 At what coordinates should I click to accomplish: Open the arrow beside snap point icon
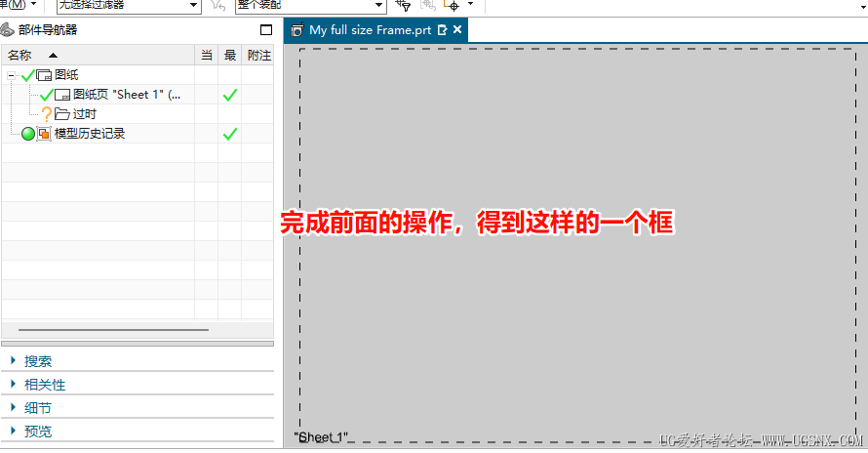tap(471, 4)
